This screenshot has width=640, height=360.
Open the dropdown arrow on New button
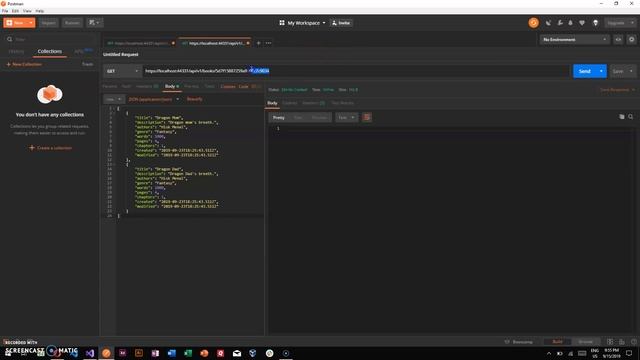[x=31, y=23]
